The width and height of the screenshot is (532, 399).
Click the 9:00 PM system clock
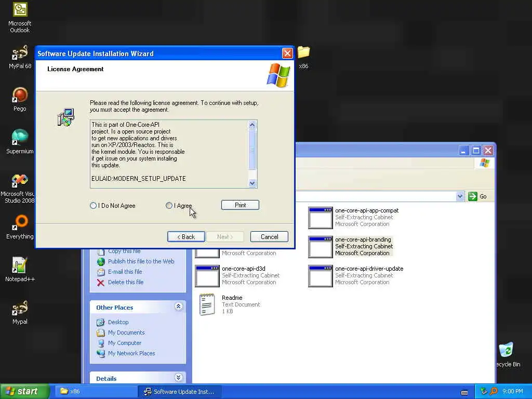(x=513, y=392)
